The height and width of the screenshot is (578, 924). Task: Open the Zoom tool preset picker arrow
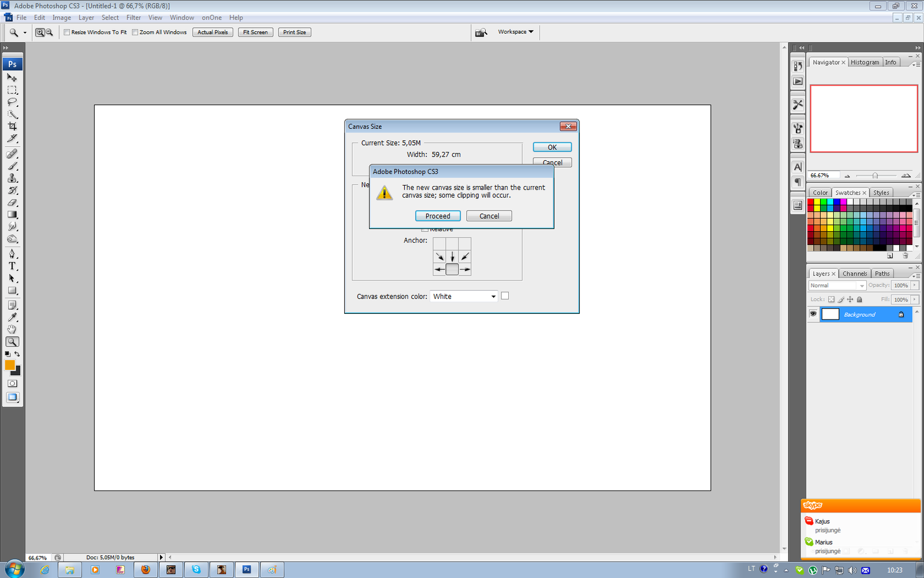(25, 32)
